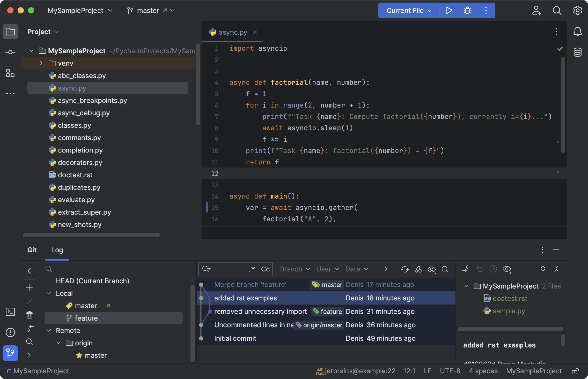
Task: Open the master branch widget
Action: [x=148, y=10]
